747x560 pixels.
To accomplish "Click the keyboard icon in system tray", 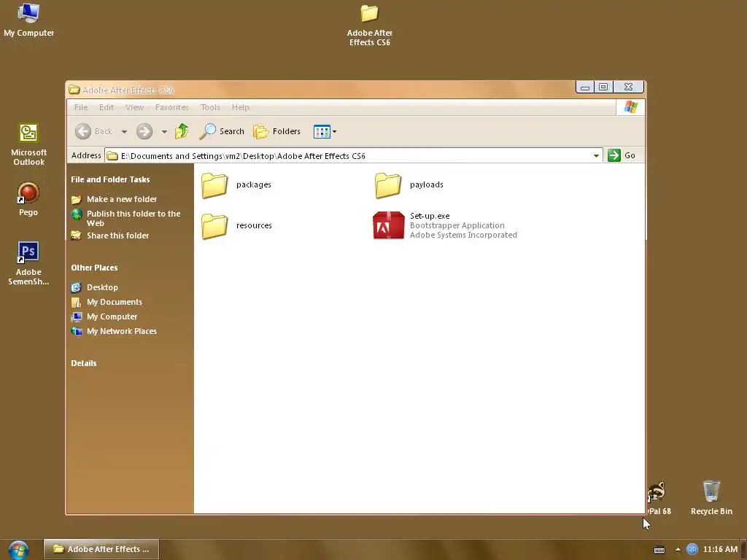I will tap(659, 550).
